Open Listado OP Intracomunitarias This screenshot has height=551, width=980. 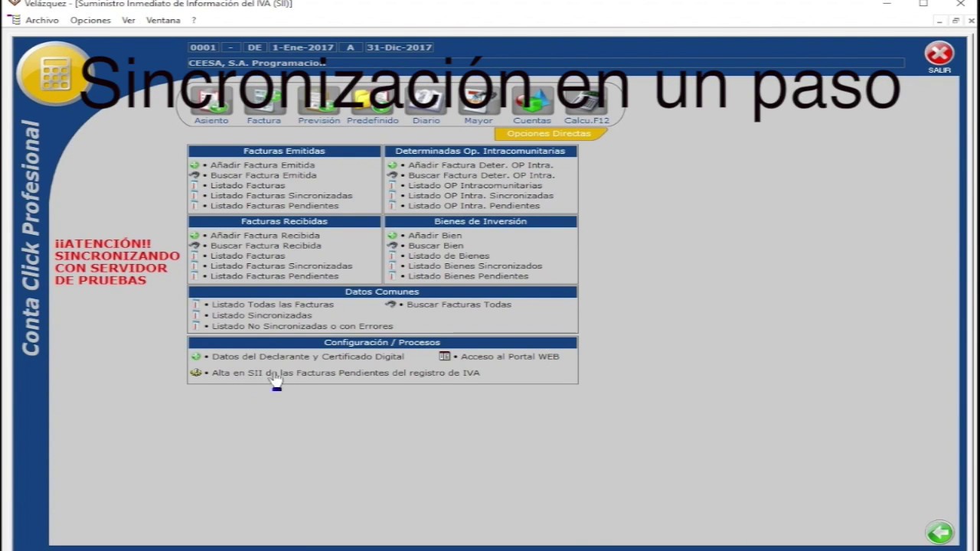pyautogui.click(x=475, y=185)
